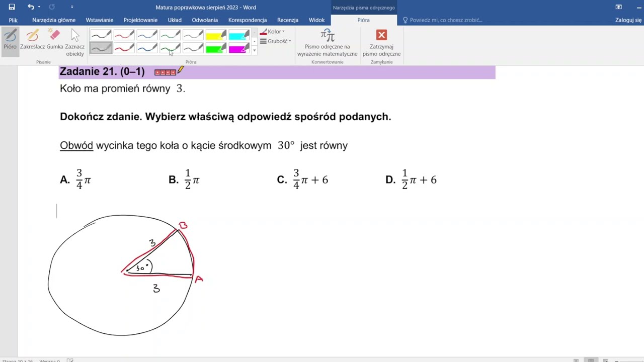Pick the red pen in bottom row
Viewport: 644px width, 362px height.
[124, 48]
